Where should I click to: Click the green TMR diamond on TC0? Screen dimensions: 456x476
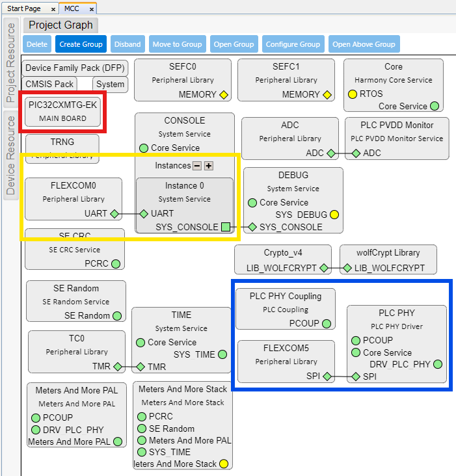coord(118,367)
